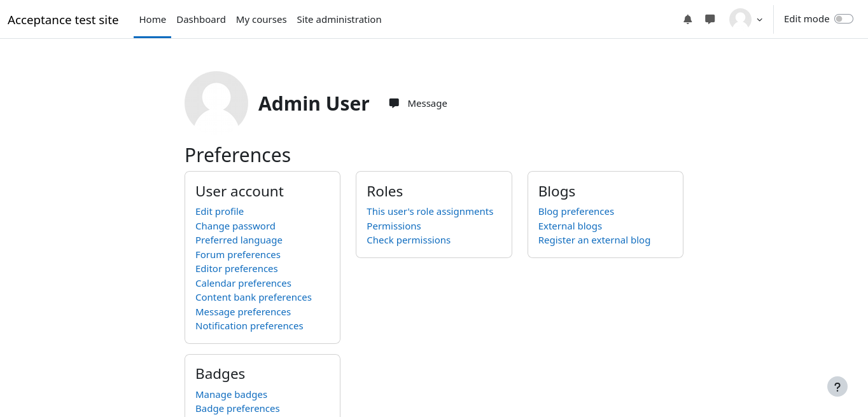Click the Change password link
This screenshot has width=868, height=417.
pos(235,226)
